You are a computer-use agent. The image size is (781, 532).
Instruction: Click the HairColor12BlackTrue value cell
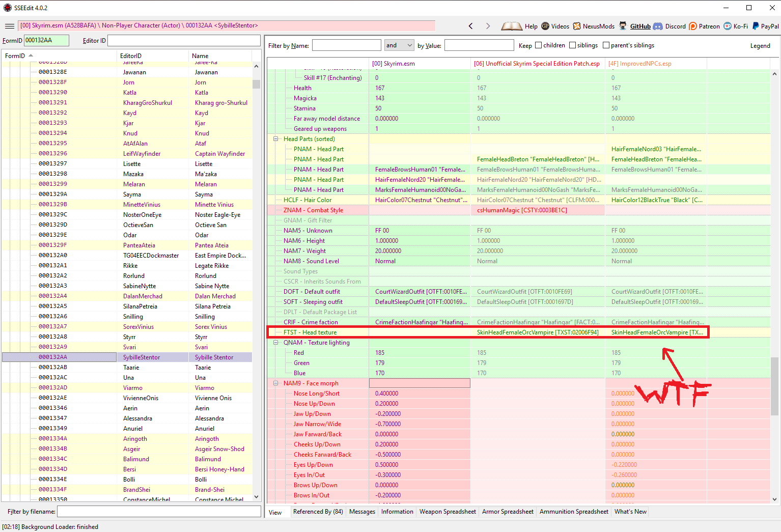point(657,200)
